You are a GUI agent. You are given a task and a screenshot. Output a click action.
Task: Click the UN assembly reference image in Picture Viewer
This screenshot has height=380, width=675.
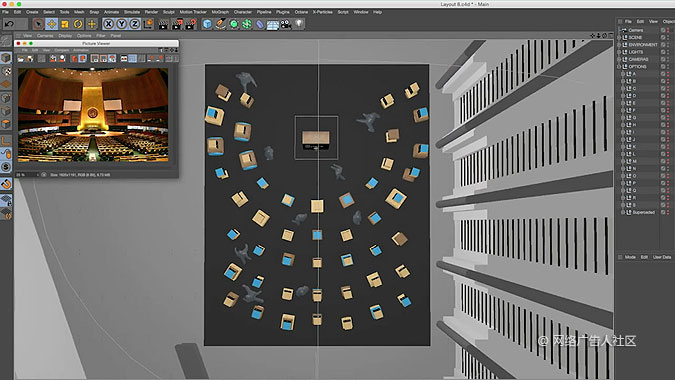[x=93, y=115]
